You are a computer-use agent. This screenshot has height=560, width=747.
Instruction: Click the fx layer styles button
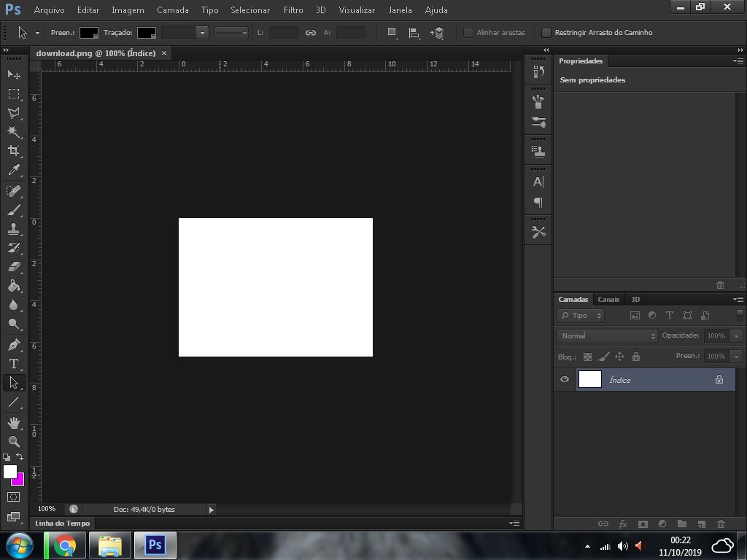click(x=623, y=524)
